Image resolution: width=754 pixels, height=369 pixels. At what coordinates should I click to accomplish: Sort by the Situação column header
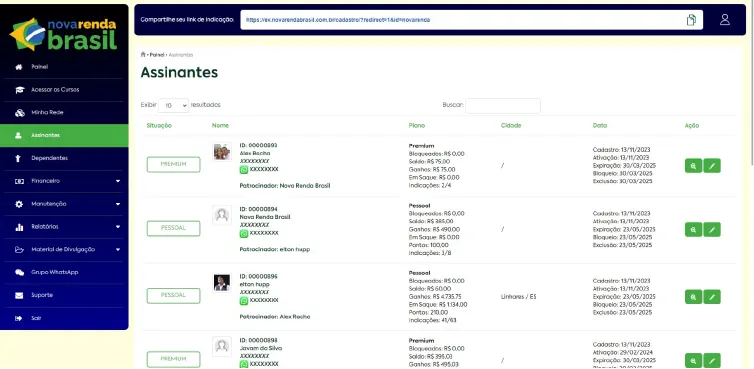(159, 126)
